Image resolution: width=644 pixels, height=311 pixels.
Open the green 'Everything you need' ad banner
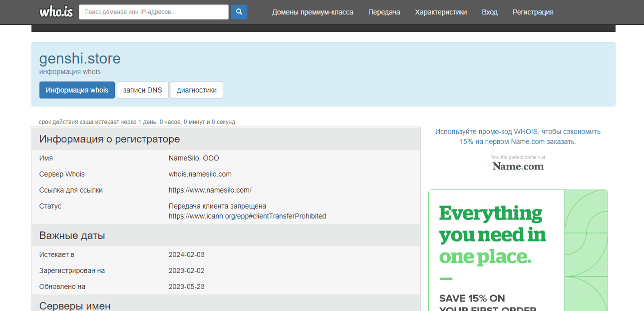(x=518, y=235)
